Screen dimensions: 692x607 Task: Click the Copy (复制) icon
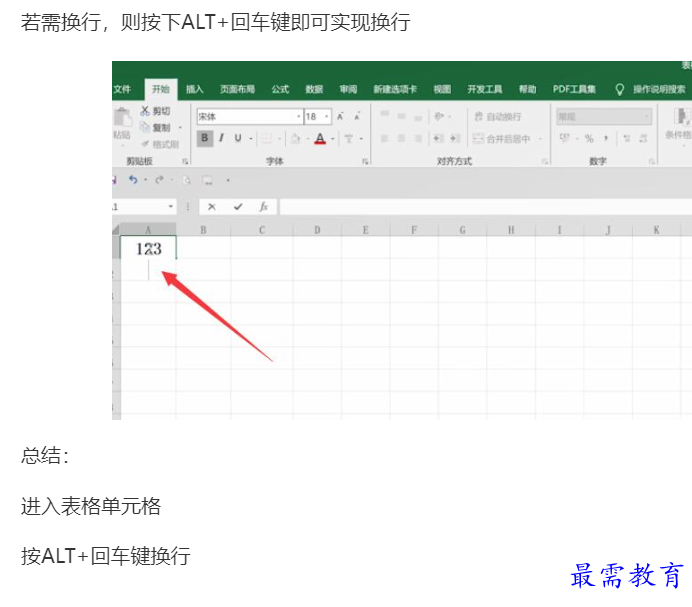[145, 127]
